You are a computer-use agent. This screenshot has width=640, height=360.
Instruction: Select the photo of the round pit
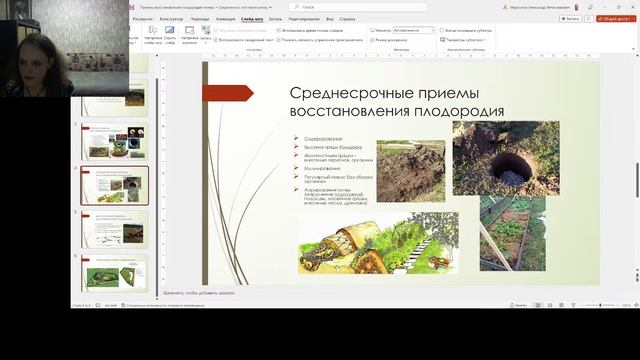[x=506, y=158]
